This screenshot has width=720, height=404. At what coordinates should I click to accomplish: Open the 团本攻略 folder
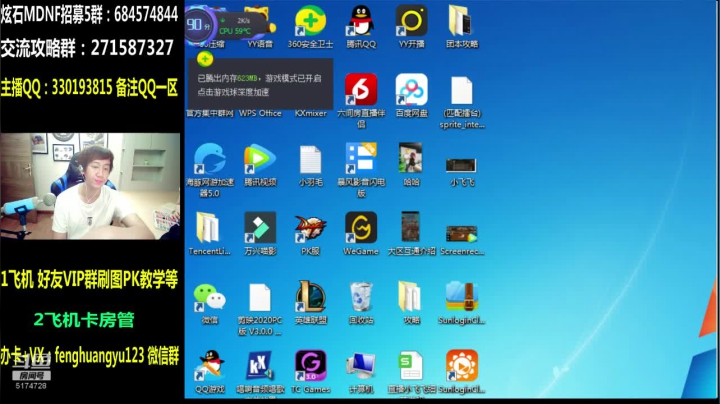[x=461, y=27]
